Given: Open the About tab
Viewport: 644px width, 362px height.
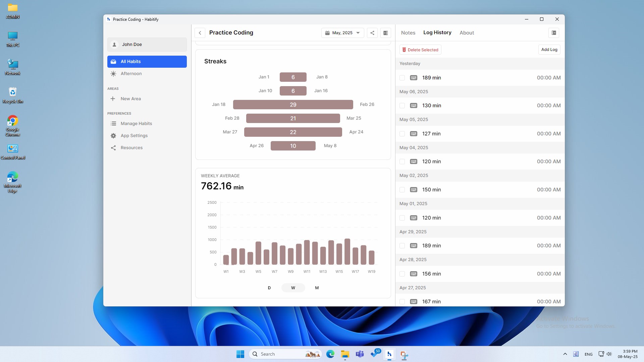Looking at the screenshot, I should pyautogui.click(x=467, y=33).
